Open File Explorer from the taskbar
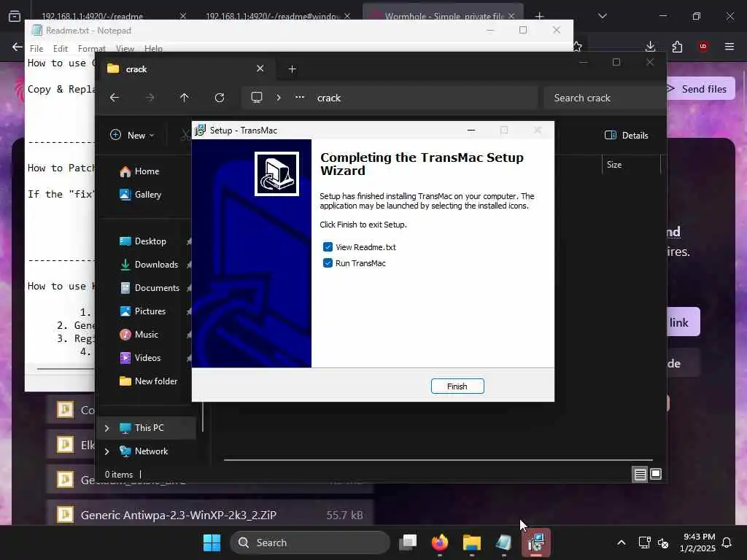This screenshot has width=747, height=560. pos(472,542)
